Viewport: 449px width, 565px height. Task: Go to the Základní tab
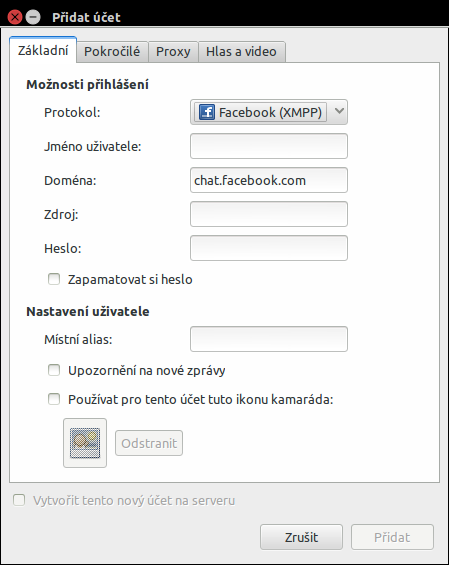point(43,50)
